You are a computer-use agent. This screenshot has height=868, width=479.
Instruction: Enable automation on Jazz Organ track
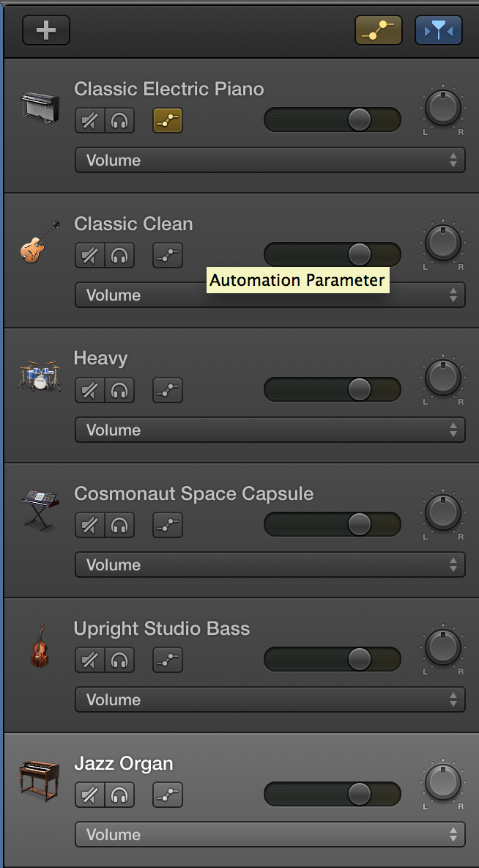click(168, 795)
